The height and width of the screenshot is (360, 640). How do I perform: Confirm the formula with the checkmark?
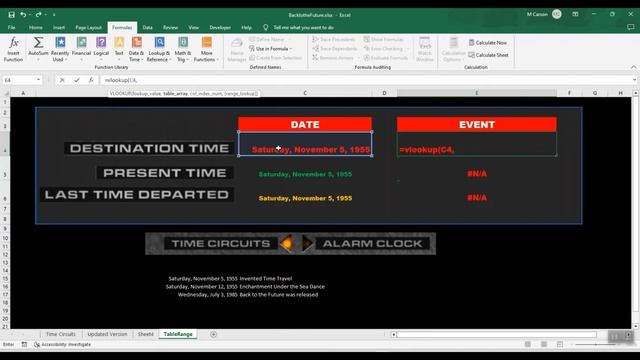(x=76, y=80)
